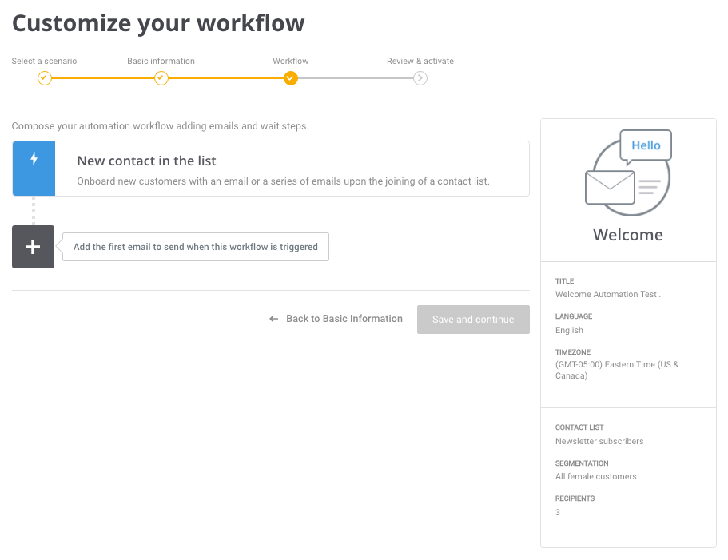Image resolution: width=728 pixels, height=560 pixels.
Task: Click the active Workflow step circle
Action: (291, 78)
